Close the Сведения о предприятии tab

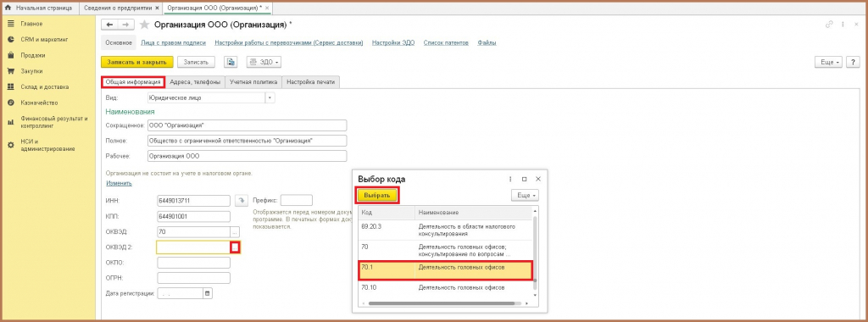point(157,8)
